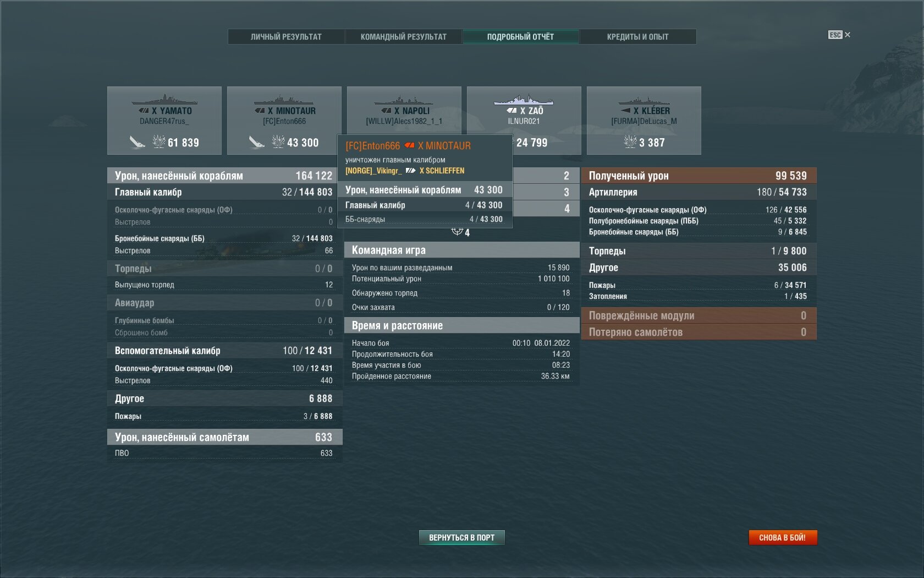This screenshot has width=924, height=578.
Task: Click the Главный калибр 144 803 row
Action: (x=224, y=192)
